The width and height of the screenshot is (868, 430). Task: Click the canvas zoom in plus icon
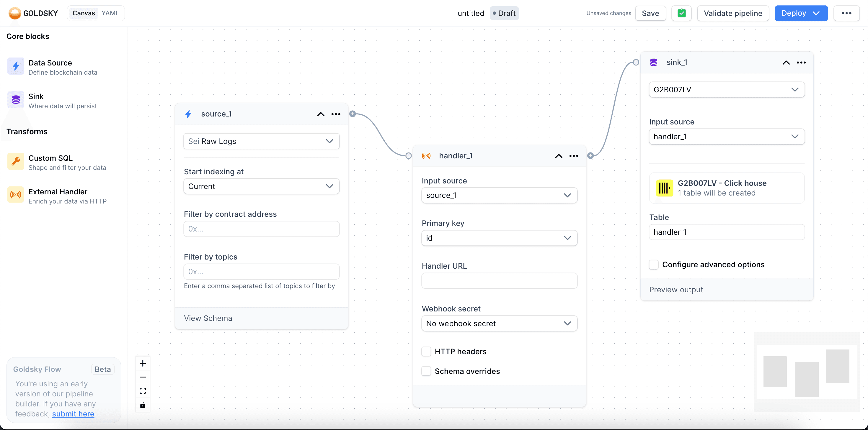[x=143, y=363]
